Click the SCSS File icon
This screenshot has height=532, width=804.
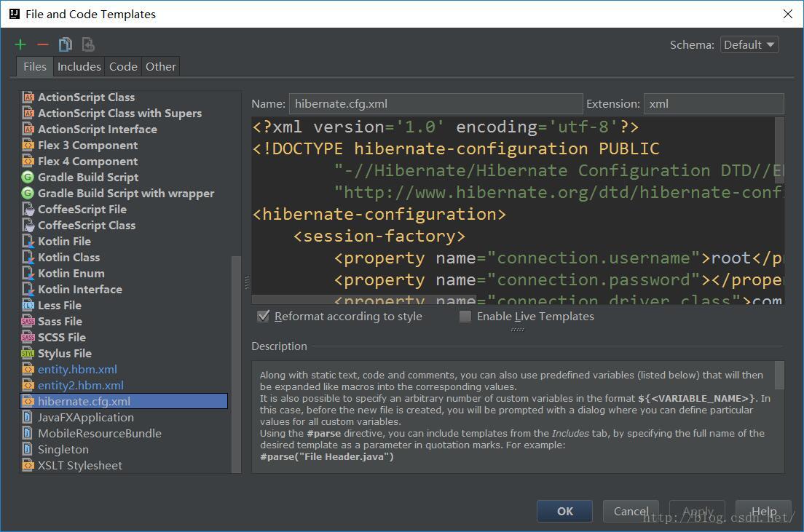28,337
